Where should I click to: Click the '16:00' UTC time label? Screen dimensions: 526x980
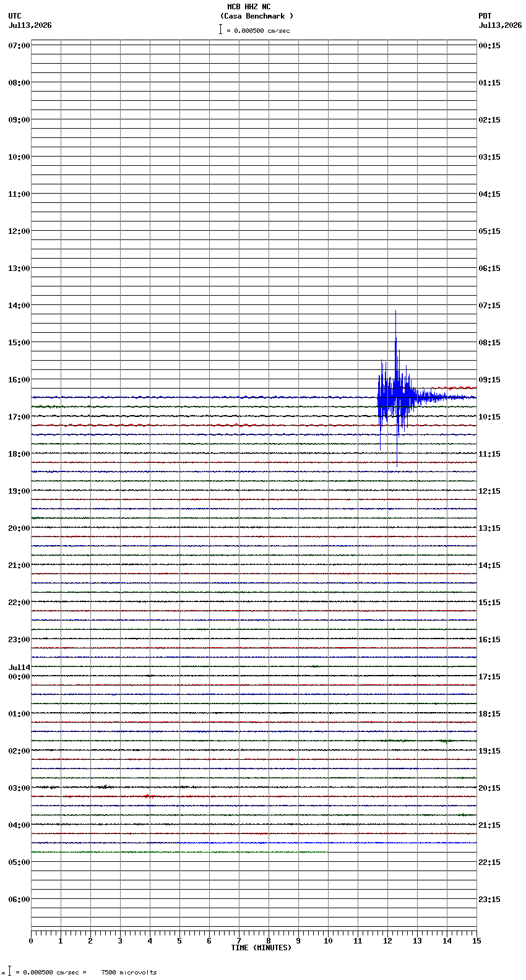19,380
